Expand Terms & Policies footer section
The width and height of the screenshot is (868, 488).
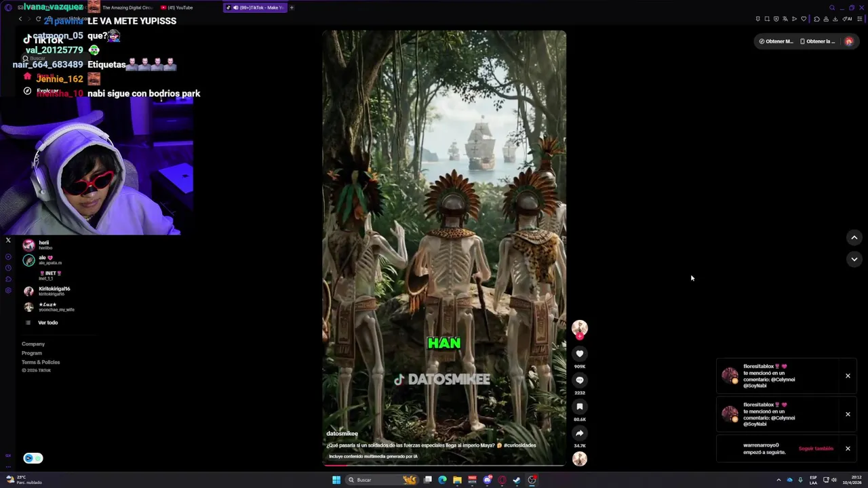click(x=41, y=362)
